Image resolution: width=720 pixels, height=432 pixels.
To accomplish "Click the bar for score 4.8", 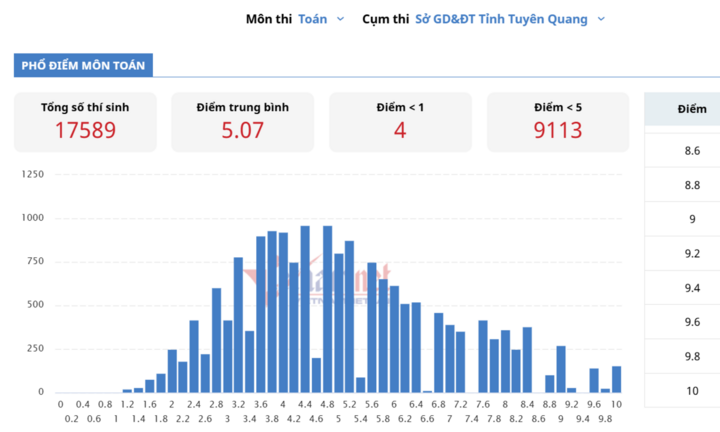I will click(x=327, y=309).
